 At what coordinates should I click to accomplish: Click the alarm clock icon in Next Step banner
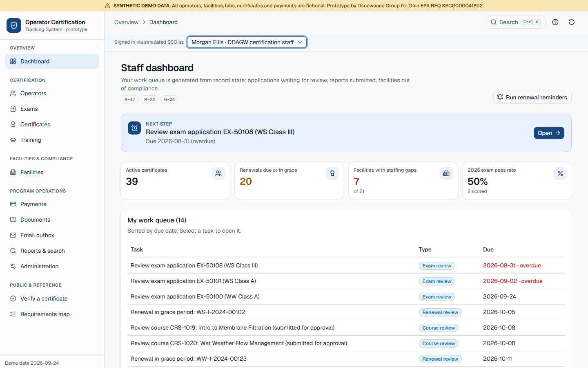pos(134,128)
